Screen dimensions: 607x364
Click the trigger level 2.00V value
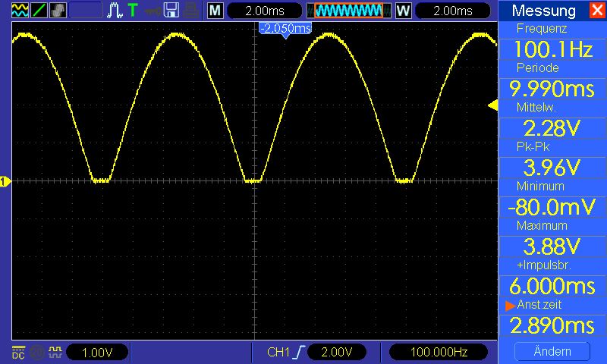[x=337, y=353]
